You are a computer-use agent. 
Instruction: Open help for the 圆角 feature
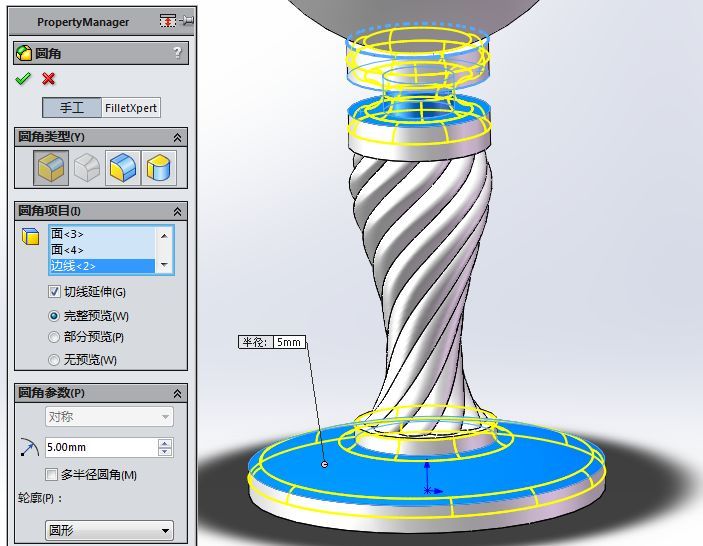177,53
